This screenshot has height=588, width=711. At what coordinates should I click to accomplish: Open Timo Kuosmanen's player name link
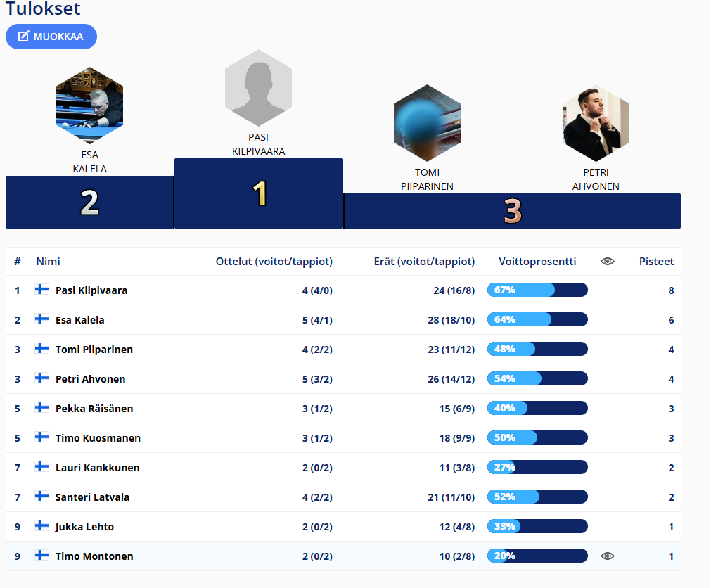pos(98,438)
